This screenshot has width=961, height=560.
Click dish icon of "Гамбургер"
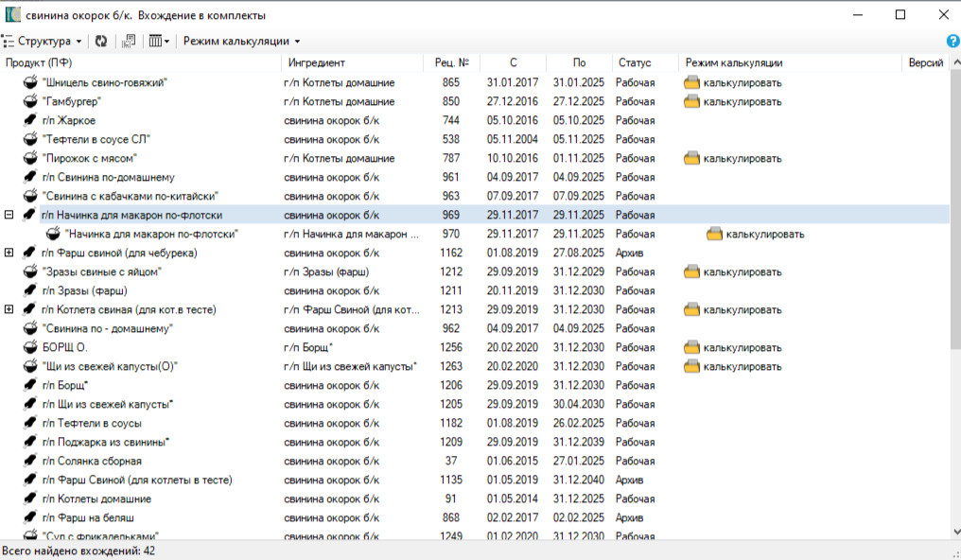click(30, 101)
